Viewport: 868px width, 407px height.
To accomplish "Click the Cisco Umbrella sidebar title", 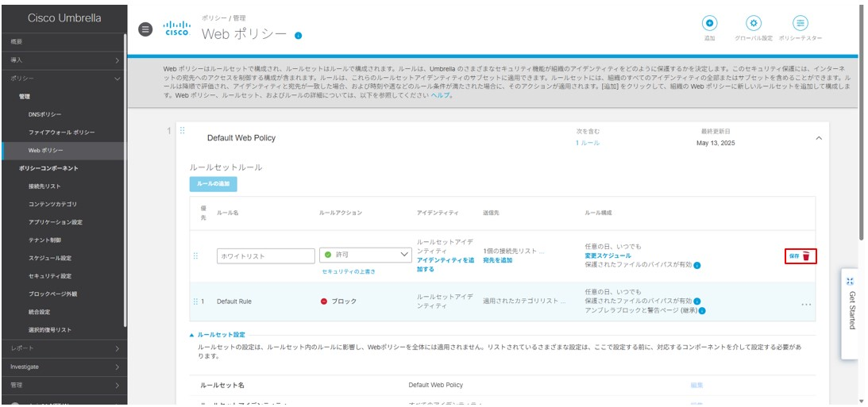I will [x=64, y=17].
